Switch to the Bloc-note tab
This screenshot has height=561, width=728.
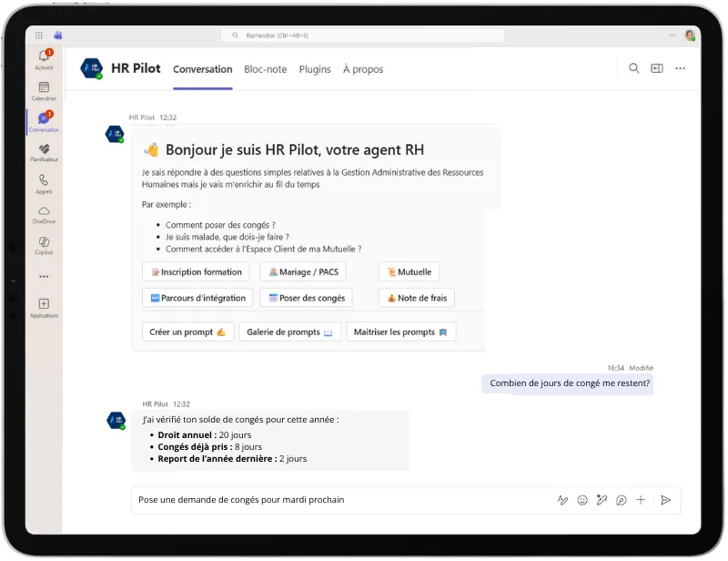point(265,69)
